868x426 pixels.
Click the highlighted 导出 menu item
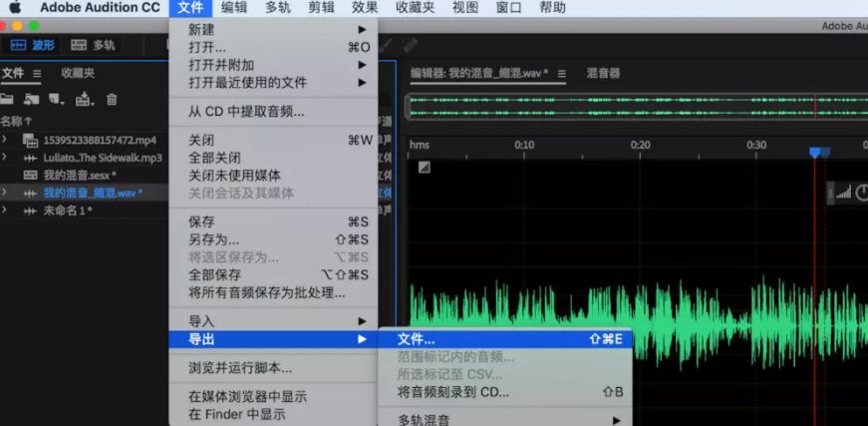(273, 339)
